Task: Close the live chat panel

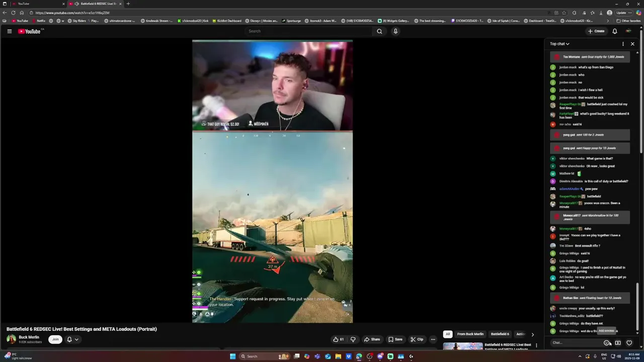Action: pos(632,44)
